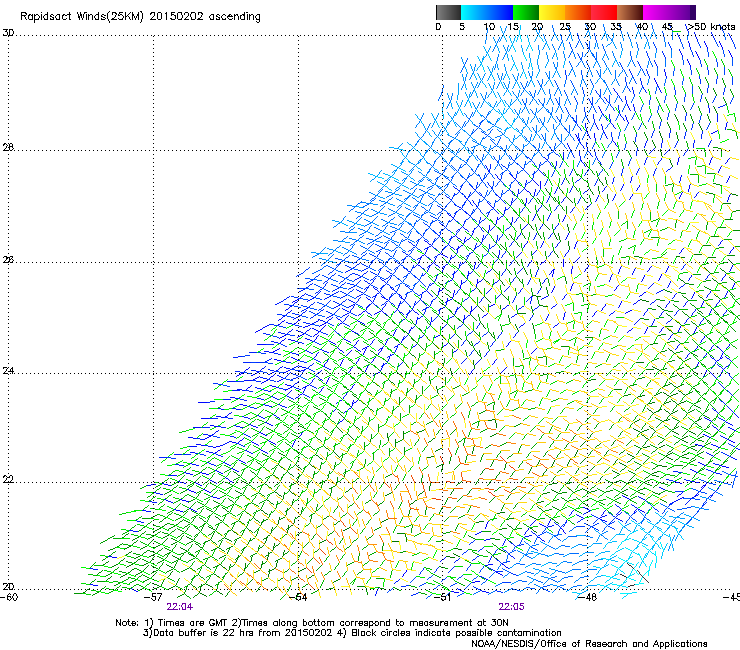This screenshot has width=740, height=650.
Task: Click the note 'Times are GMT' line
Action: coord(312,623)
